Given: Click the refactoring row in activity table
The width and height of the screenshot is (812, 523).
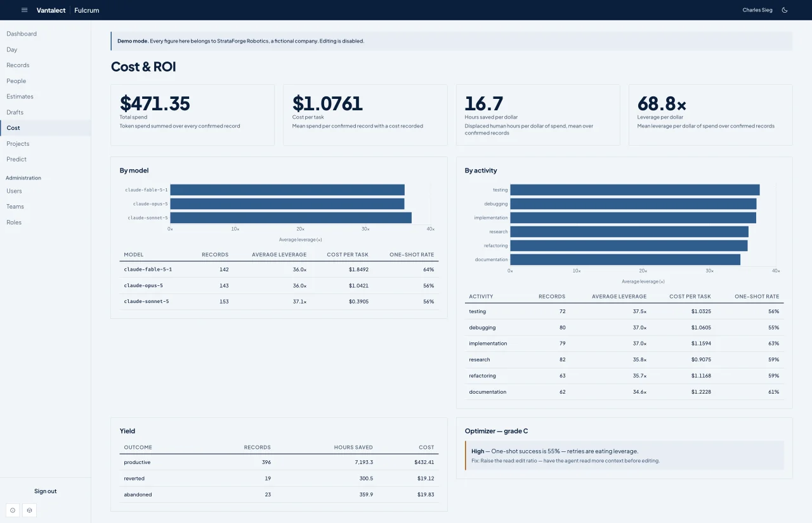Looking at the screenshot, I should click(624, 376).
